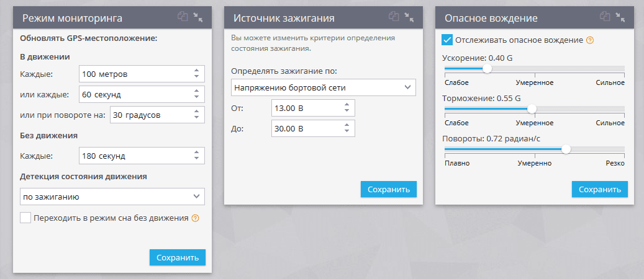
Task: Decrease the 100 метров distance value
Action: (196, 77)
